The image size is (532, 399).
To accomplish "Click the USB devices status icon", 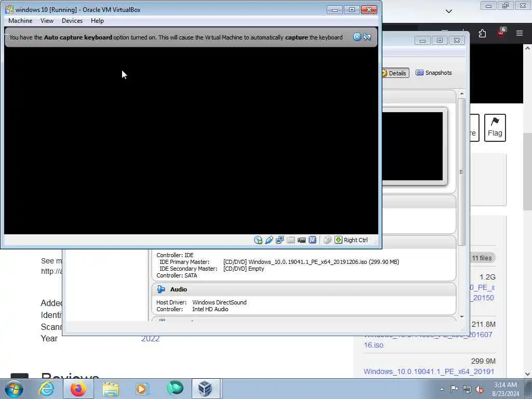I will [x=269, y=240].
